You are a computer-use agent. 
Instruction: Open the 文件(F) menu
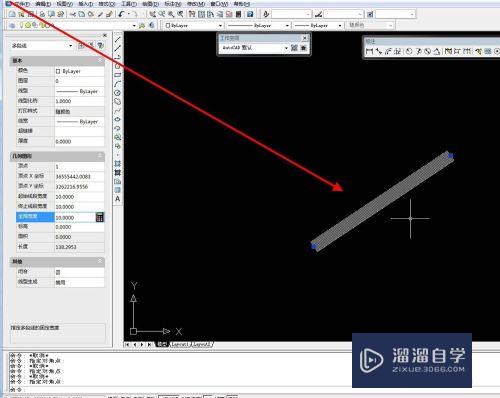click(x=21, y=4)
